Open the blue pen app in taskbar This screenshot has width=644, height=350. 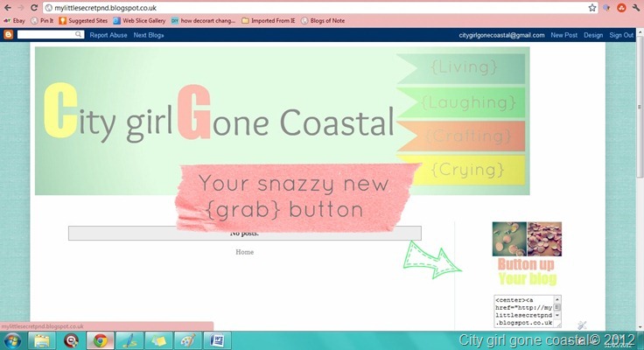129,340
